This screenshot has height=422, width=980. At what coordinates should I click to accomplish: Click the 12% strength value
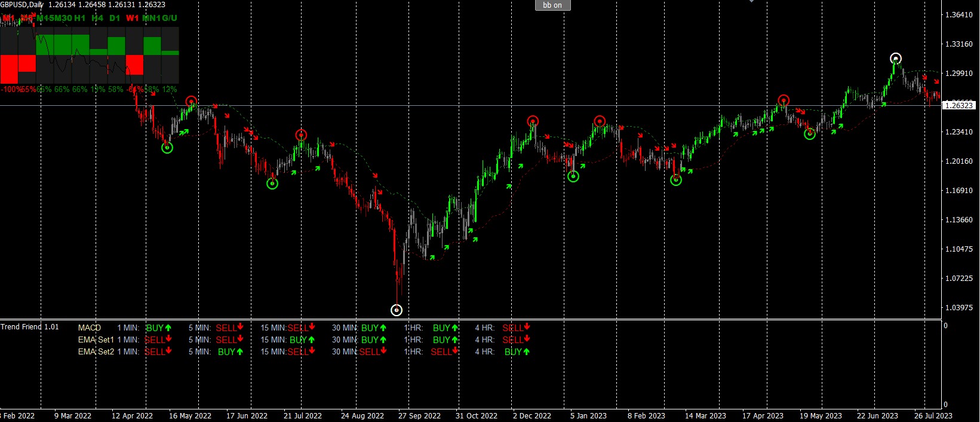click(x=170, y=89)
